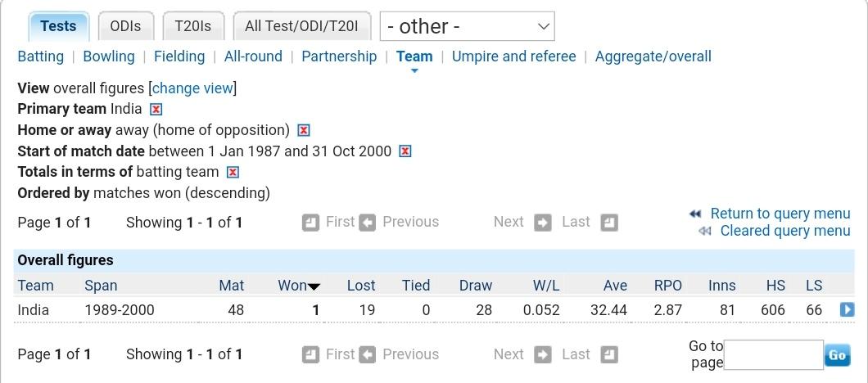Image resolution: width=868 pixels, height=383 pixels.
Task: Remove the Start of match date filter
Action: (x=405, y=151)
